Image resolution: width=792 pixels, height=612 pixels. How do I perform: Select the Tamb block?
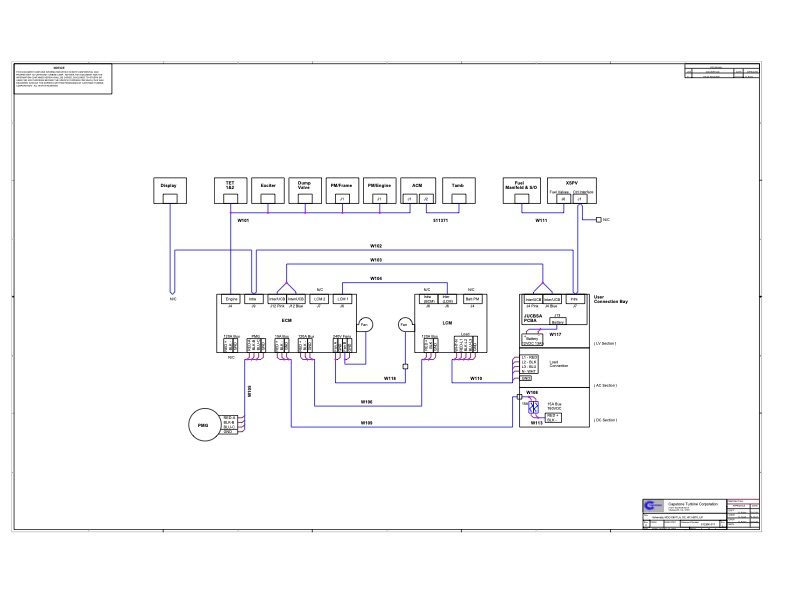pos(459,190)
